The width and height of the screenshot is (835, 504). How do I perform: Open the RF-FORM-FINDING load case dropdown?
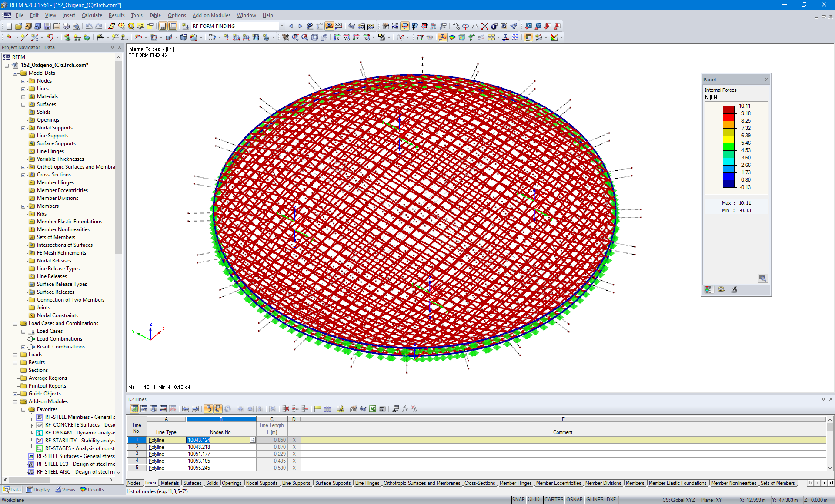click(282, 26)
